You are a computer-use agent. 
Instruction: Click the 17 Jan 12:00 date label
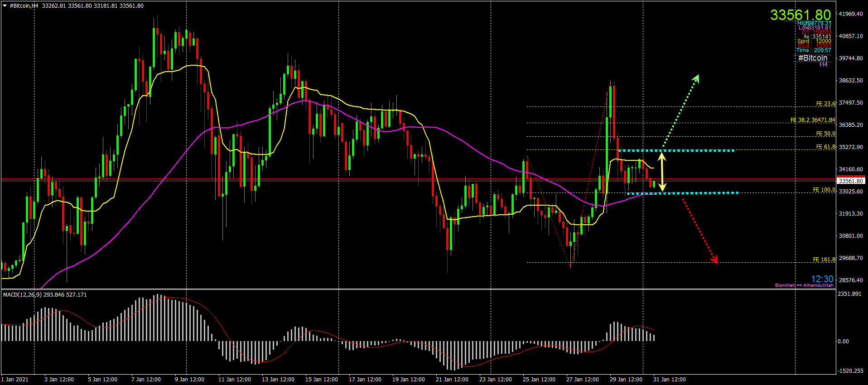coord(365,380)
